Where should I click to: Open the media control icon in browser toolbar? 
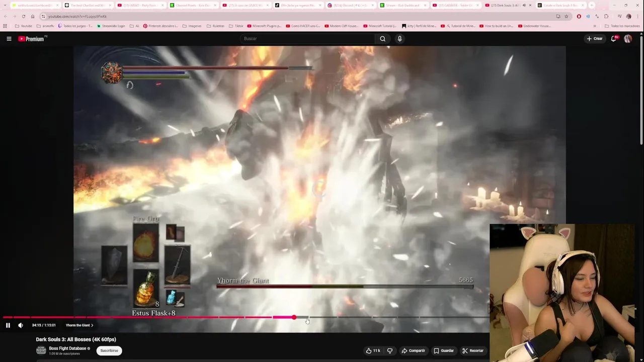(x=619, y=16)
